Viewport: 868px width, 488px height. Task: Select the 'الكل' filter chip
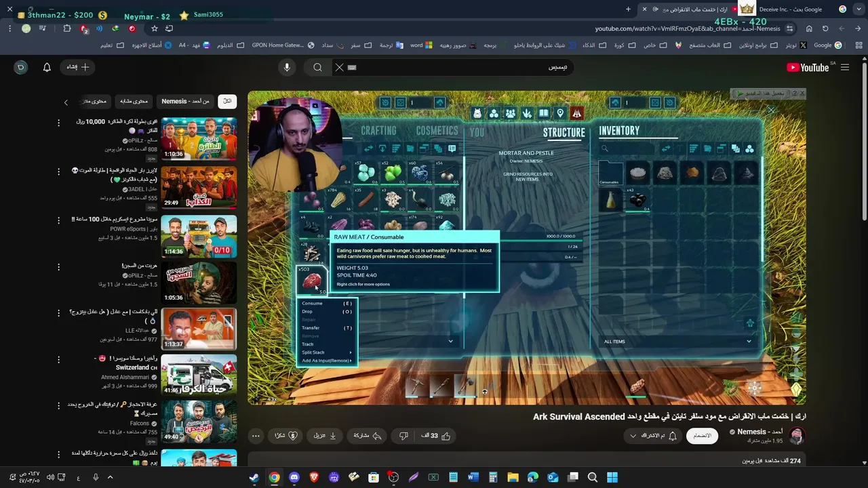[x=227, y=101]
